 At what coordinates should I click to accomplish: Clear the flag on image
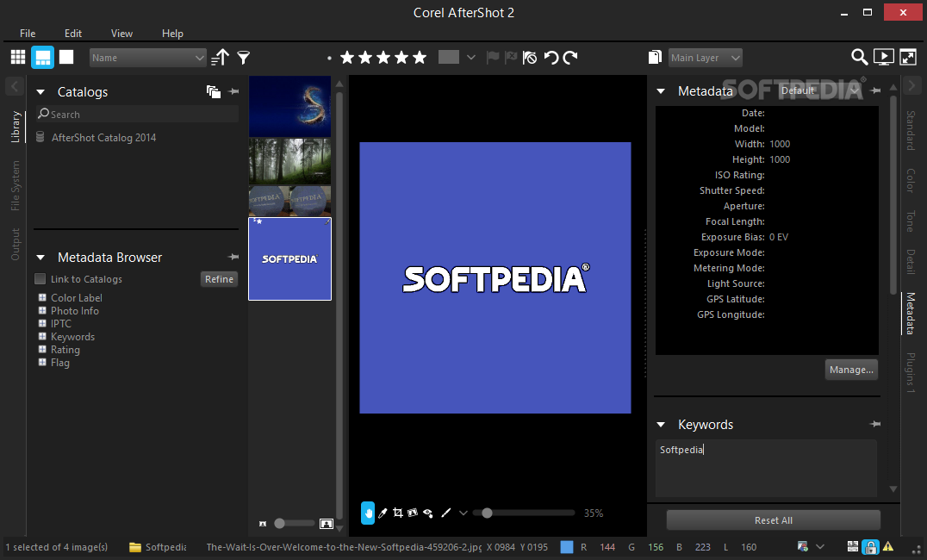point(530,58)
